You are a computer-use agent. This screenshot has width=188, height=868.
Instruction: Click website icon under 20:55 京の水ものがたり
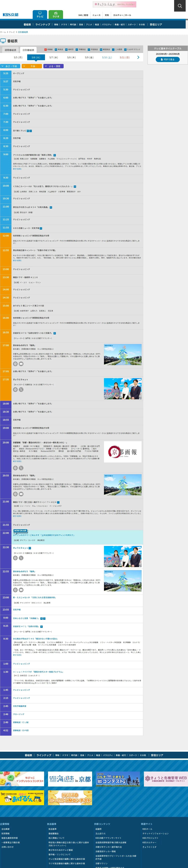click(x=15, y=494)
